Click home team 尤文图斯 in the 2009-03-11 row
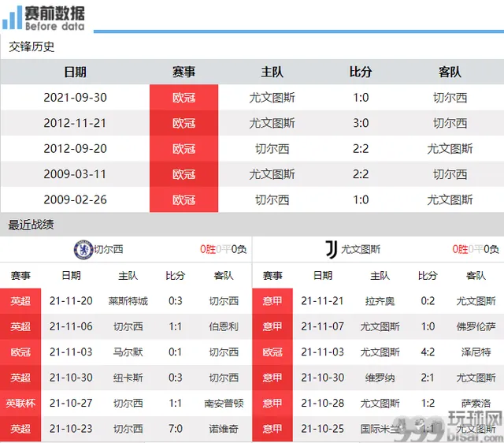This screenshot has height=443, width=504. (x=272, y=174)
